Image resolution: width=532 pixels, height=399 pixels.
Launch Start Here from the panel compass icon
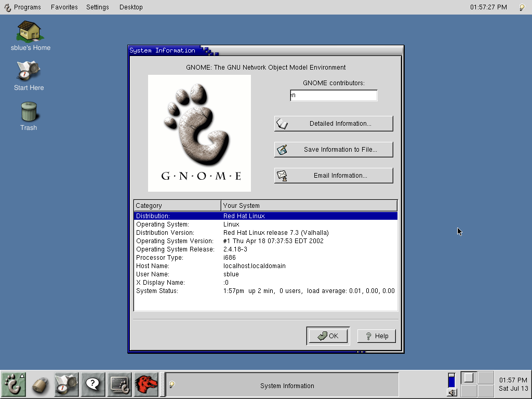click(x=66, y=384)
